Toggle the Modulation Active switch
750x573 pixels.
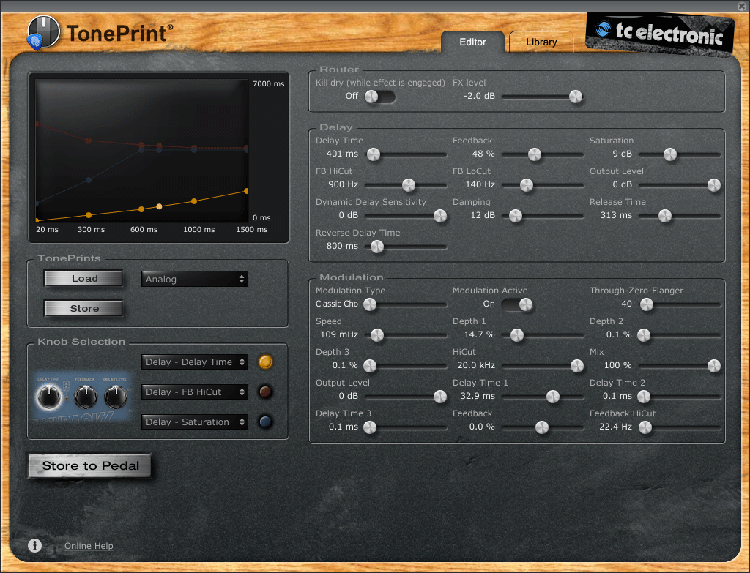click(x=517, y=304)
